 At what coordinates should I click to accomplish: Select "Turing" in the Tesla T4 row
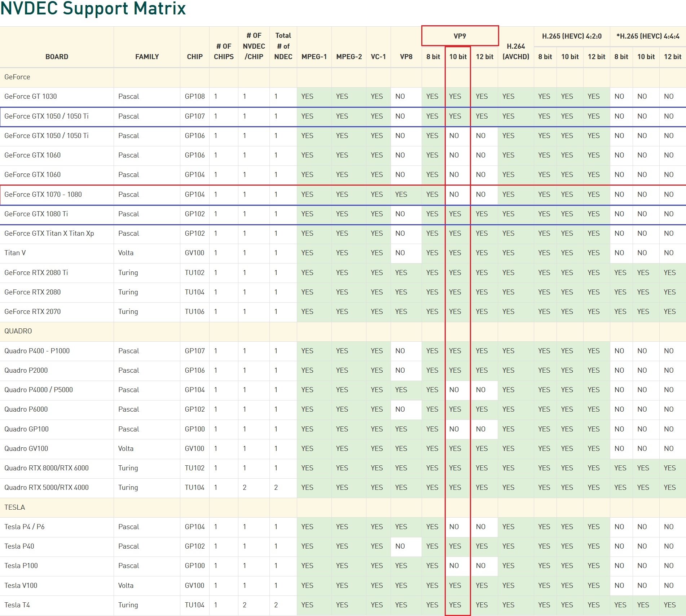128,605
